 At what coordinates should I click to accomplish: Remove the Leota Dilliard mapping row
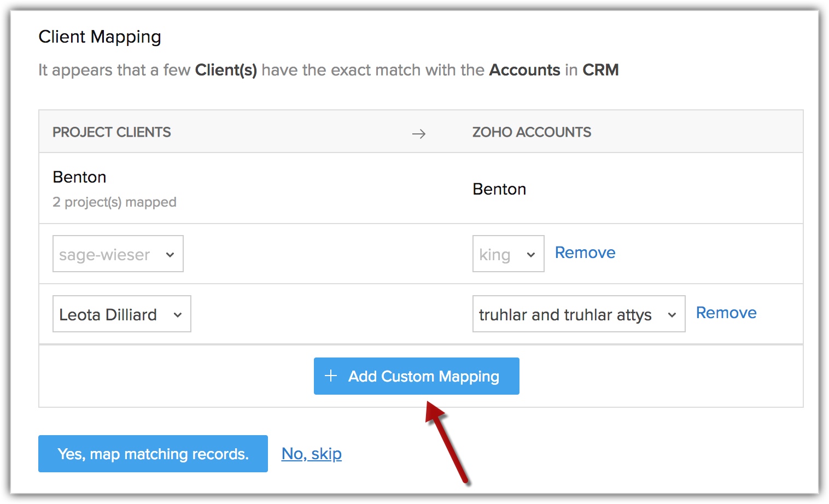click(726, 313)
